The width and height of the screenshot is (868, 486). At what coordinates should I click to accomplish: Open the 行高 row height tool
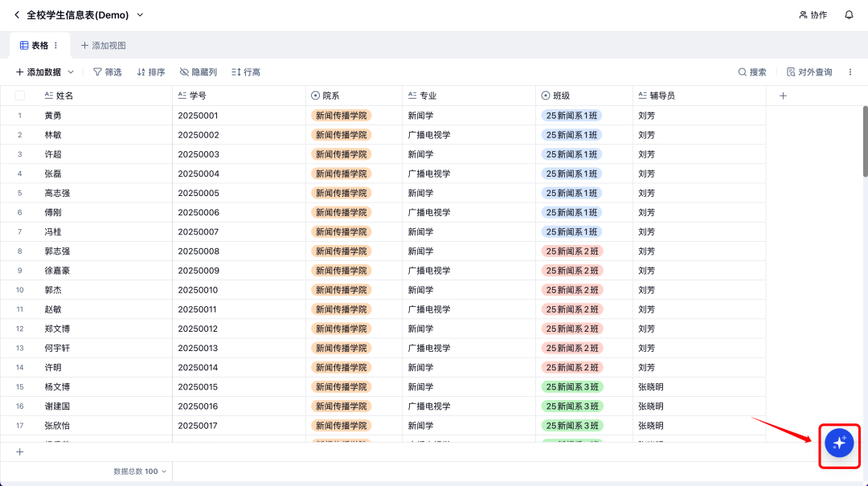[246, 72]
